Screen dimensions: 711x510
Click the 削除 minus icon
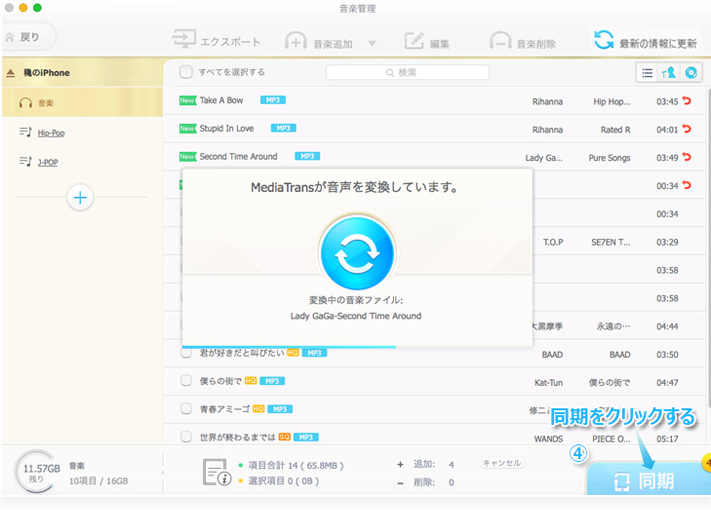pyautogui.click(x=400, y=483)
